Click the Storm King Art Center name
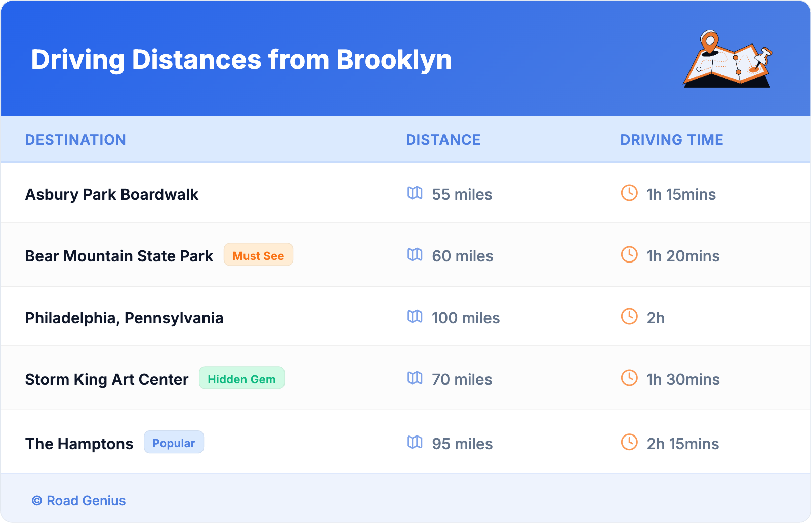Screen dimensions: 812x523 coord(107,380)
